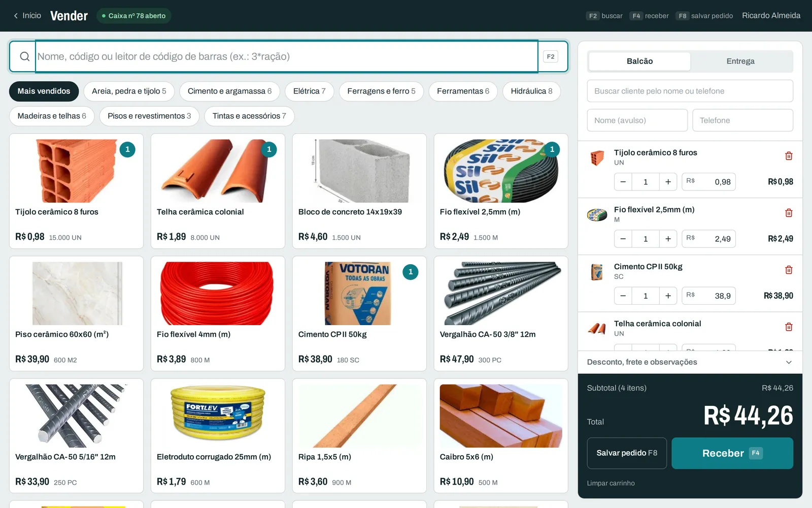Filter by Elétrica category
The image size is (812, 508).
click(x=309, y=91)
